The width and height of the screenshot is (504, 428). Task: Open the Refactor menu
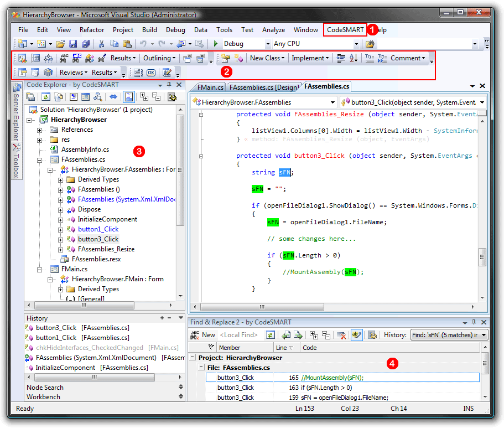[92, 30]
